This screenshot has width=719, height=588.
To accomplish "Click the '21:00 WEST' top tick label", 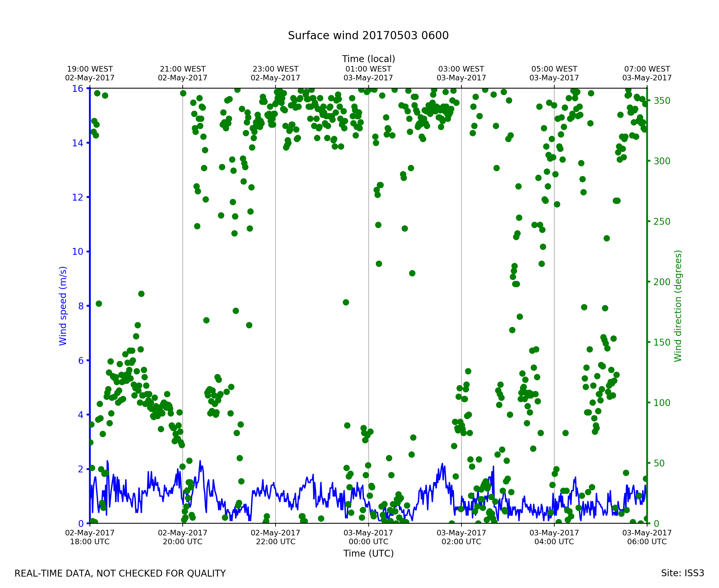I will point(183,69).
